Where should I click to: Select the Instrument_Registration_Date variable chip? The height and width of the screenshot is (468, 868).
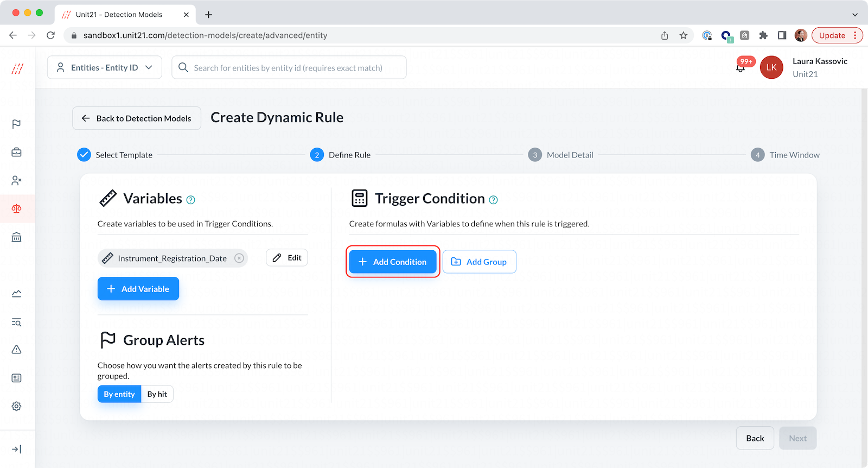(173, 258)
